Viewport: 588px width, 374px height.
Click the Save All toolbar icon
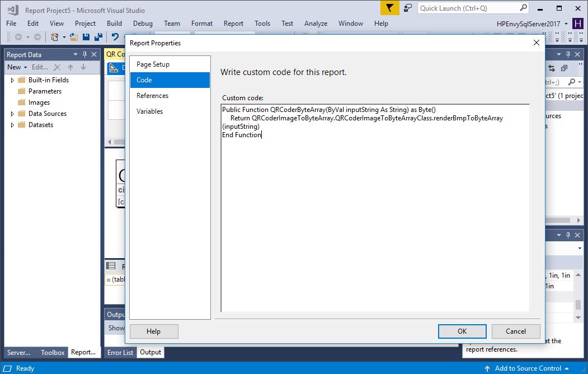pos(98,36)
